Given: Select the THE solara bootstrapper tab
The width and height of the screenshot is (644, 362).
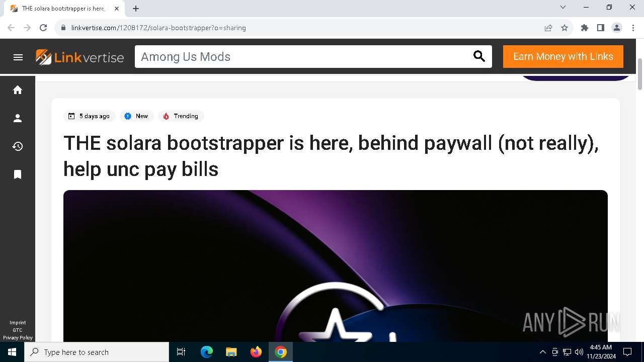Looking at the screenshot, I should pos(63,9).
